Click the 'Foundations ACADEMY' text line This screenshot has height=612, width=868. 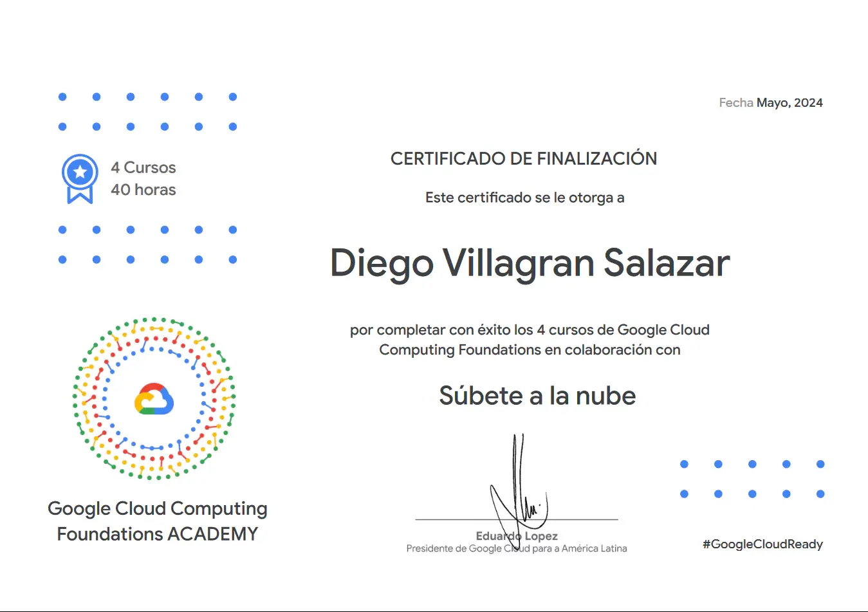(x=157, y=534)
